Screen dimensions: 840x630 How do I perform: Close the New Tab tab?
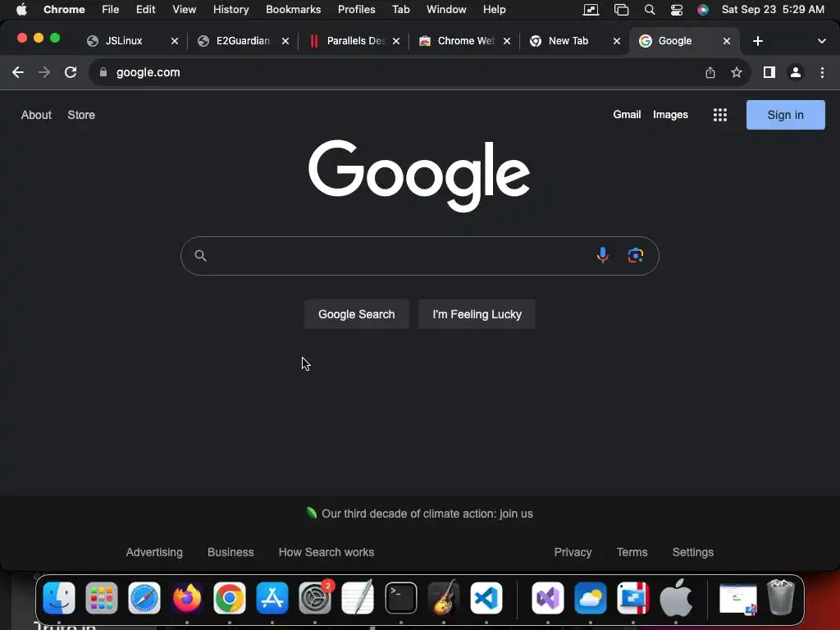pyautogui.click(x=617, y=41)
